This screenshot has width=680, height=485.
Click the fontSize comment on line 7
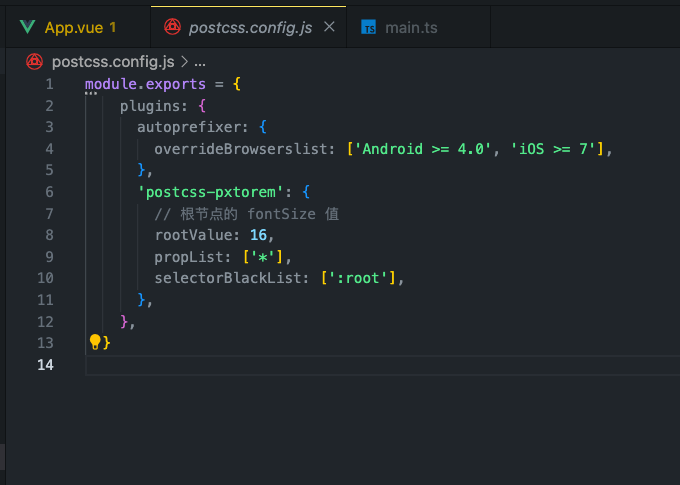[x=247, y=214]
